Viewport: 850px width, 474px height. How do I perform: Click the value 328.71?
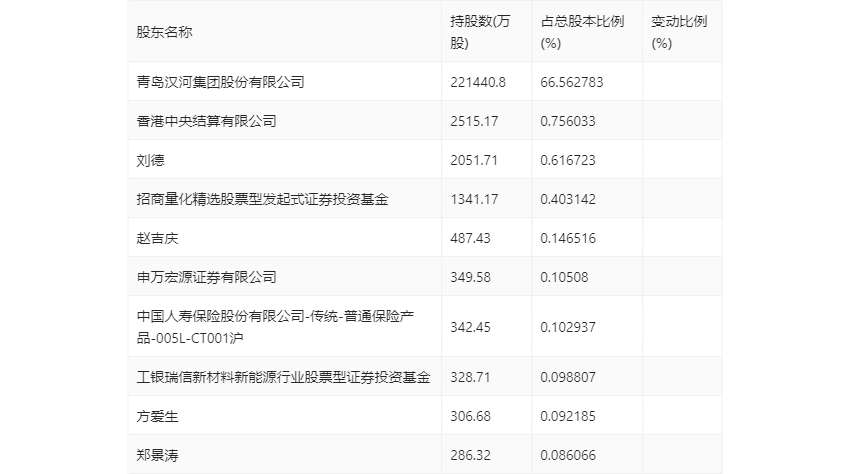coord(470,377)
